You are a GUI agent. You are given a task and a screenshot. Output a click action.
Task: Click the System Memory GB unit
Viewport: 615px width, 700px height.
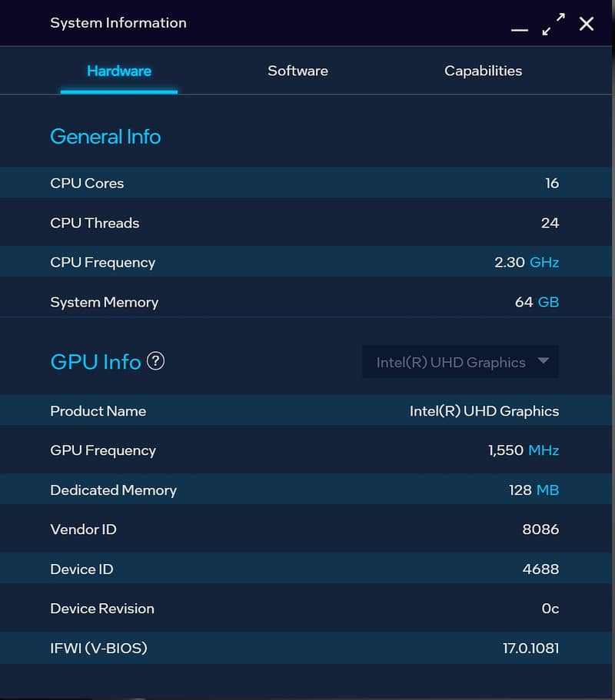pyautogui.click(x=548, y=302)
